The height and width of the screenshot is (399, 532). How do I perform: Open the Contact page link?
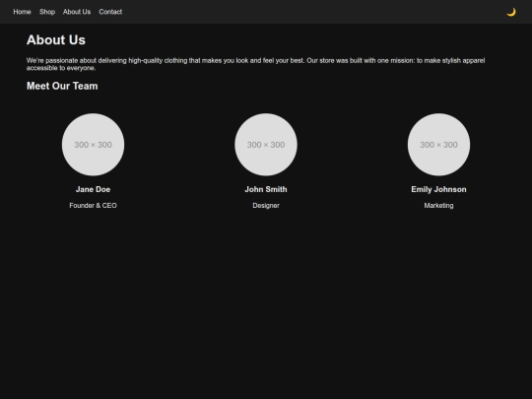click(110, 12)
